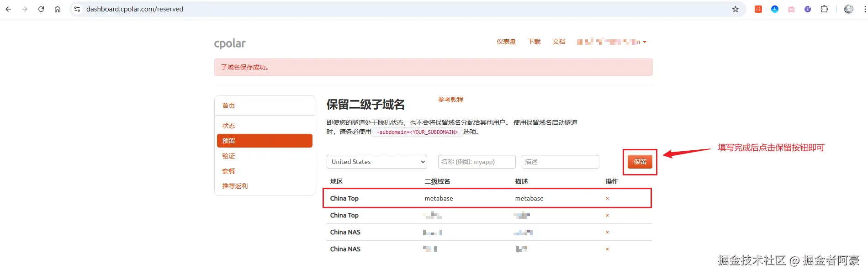868x275 pixels.
Task: Click the metabase description cell
Action: click(529, 198)
